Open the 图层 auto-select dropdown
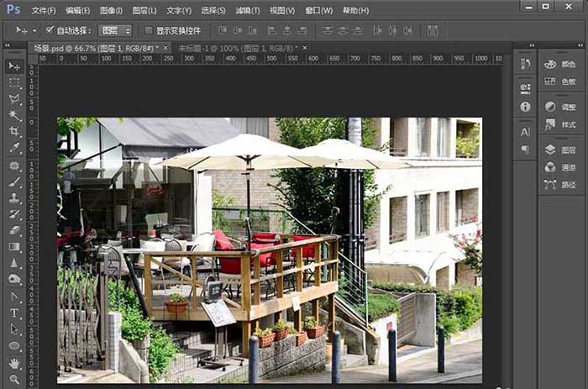The image size is (588, 389). 115,30
